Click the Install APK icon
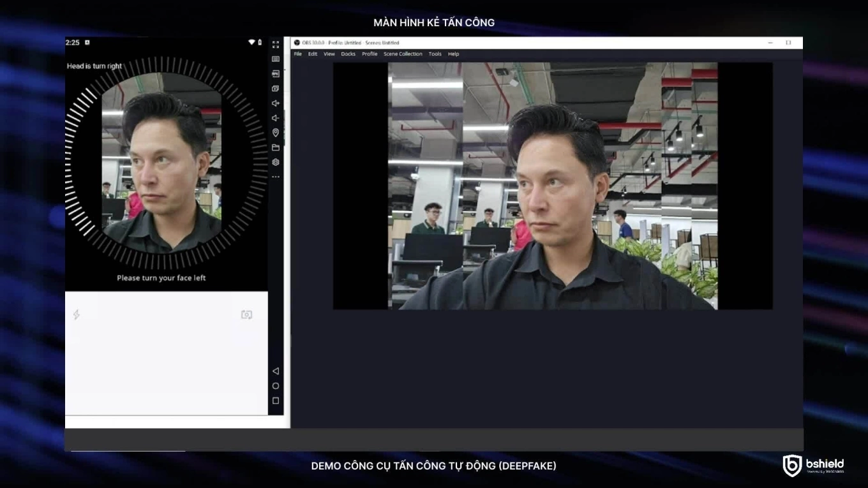Screen dimensions: 868x488 pyautogui.click(x=276, y=72)
